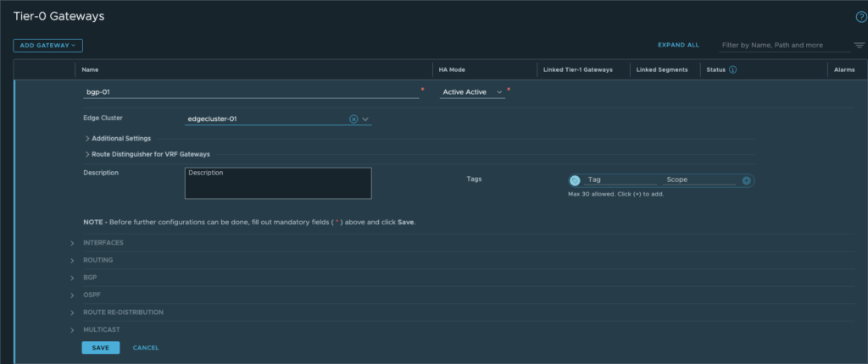Screen dimensions: 868x364
Task: Expand the Route Re-Distribution section
Action: pos(123,312)
